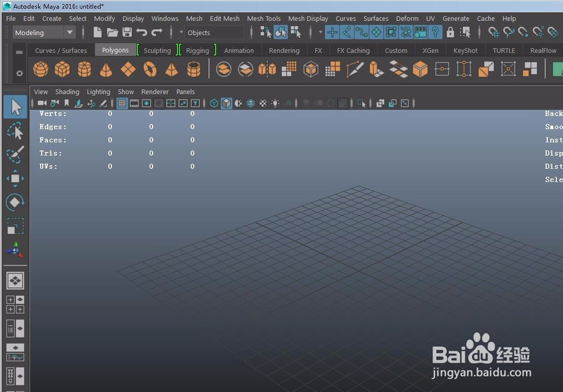Create a polygon plane from shelf

[128, 69]
